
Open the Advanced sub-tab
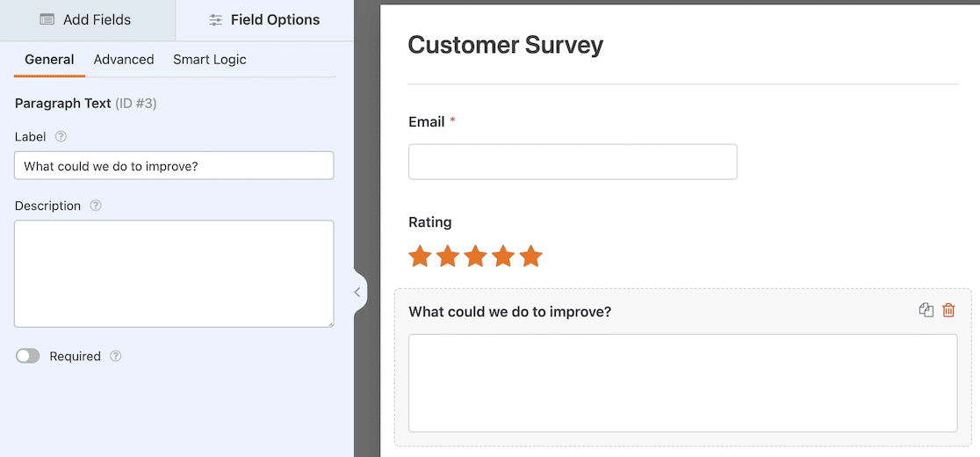tap(124, 60)
